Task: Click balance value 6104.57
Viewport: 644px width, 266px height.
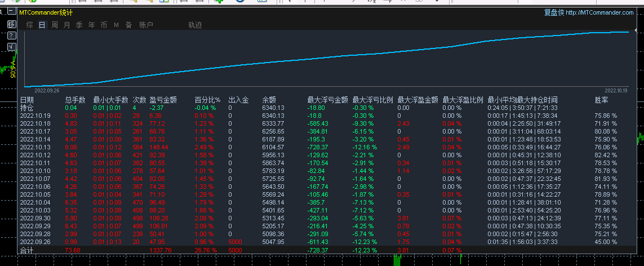Action: (273, 147)
